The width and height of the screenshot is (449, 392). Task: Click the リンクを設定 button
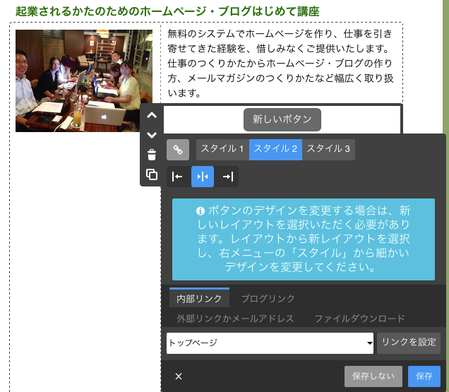click(x=409, y=343)
